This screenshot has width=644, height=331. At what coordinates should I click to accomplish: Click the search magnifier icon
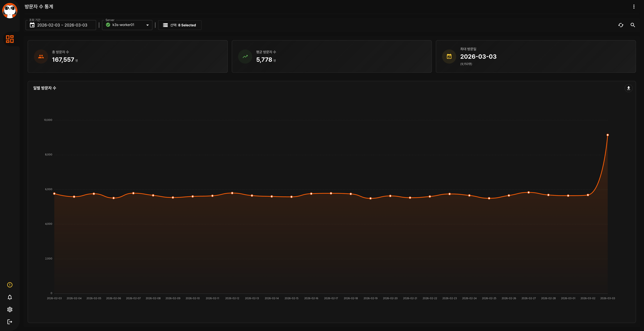[633, 25]
